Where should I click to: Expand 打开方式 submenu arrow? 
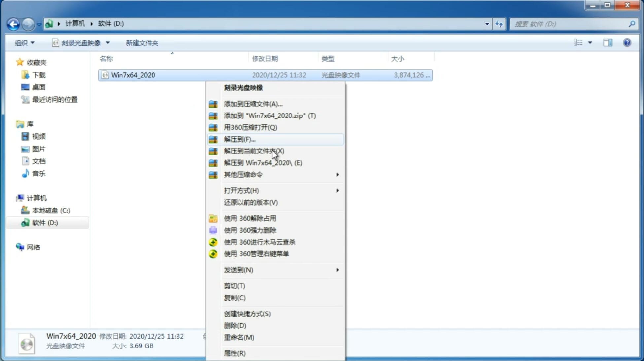pyautogui.click(x=337, y=190)
